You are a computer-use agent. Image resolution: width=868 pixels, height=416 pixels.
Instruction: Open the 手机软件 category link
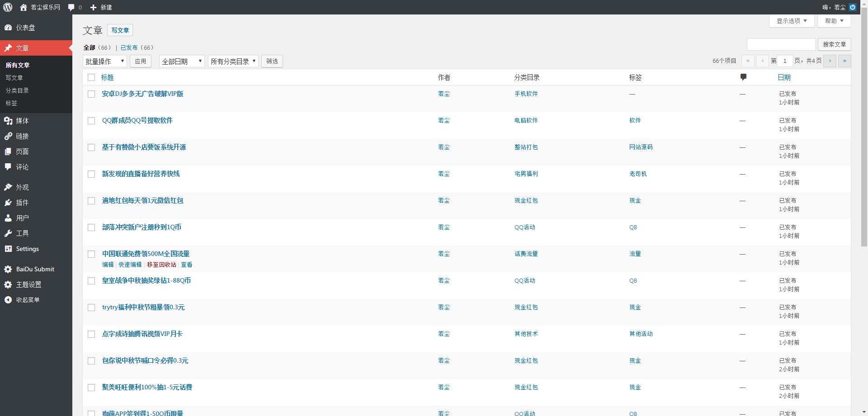(x=526, y=94)
